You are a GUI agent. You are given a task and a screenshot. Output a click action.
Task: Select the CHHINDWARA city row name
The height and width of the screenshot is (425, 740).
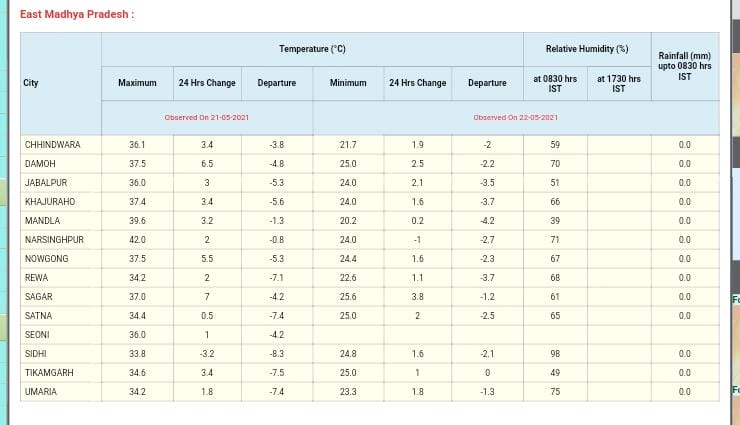pyautogui.click(x=53, y=145)
